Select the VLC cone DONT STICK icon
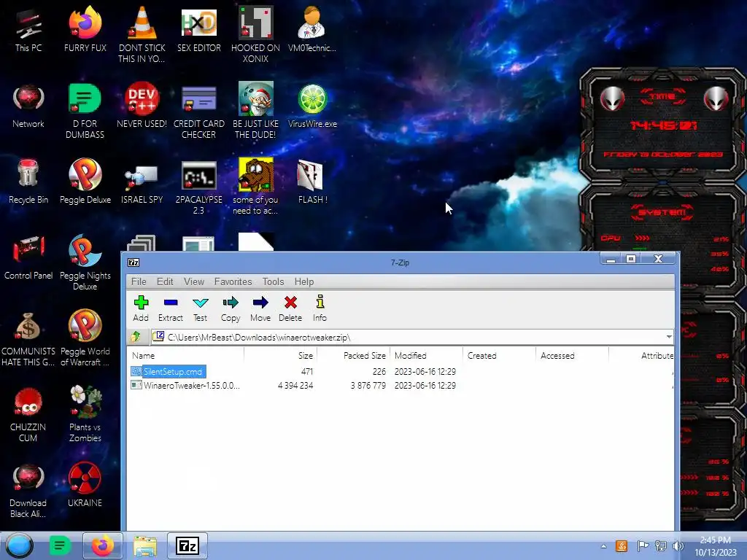Screen dimensions: 747x560 [142, 34]
